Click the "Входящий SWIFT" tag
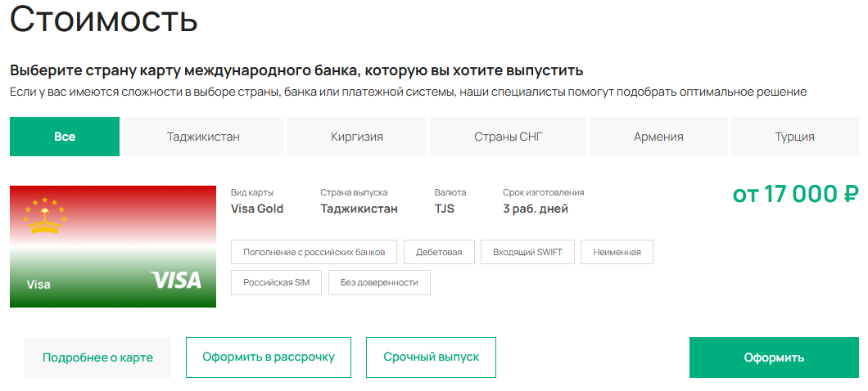The height and width of the screenshot is (391, 868). click(x=527, y=252)
